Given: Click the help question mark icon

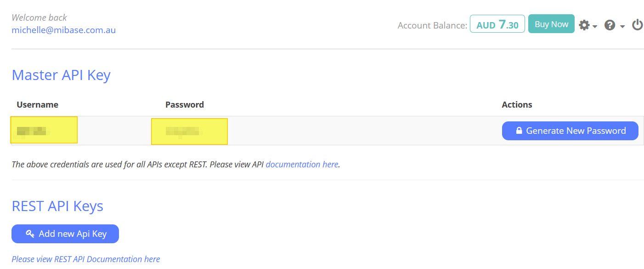Looking at the screenshot, I should pos(610,25).
